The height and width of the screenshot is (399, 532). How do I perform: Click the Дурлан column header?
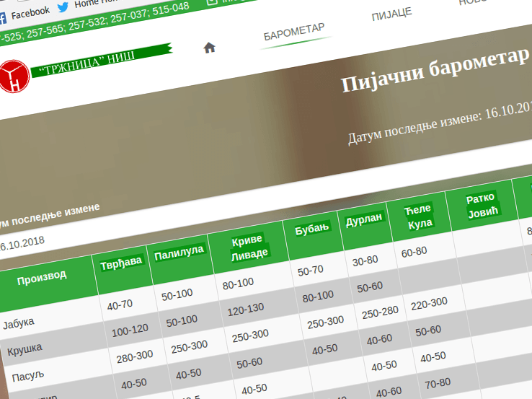(x=365, y=219)
